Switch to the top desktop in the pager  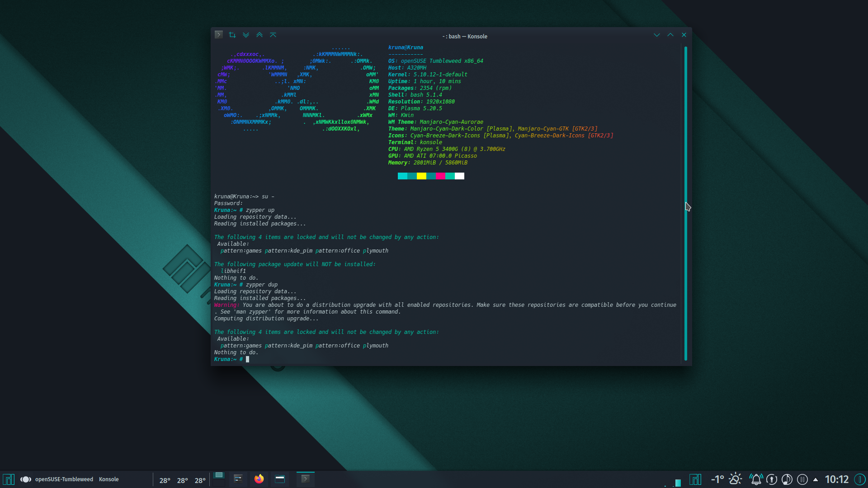[x=219, y=475]
